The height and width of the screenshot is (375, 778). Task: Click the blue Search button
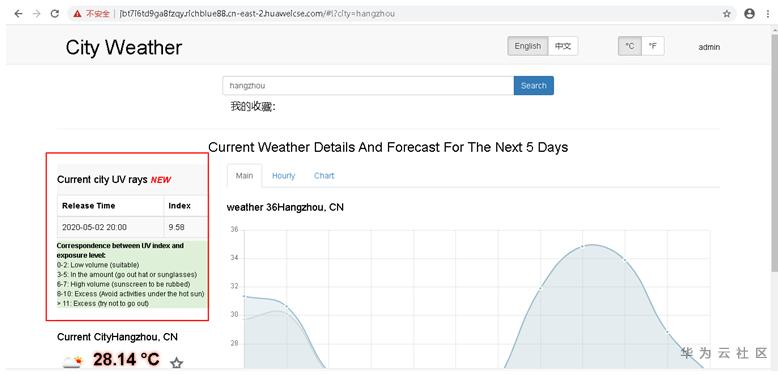pyautogui.click(x=533, y=85)
